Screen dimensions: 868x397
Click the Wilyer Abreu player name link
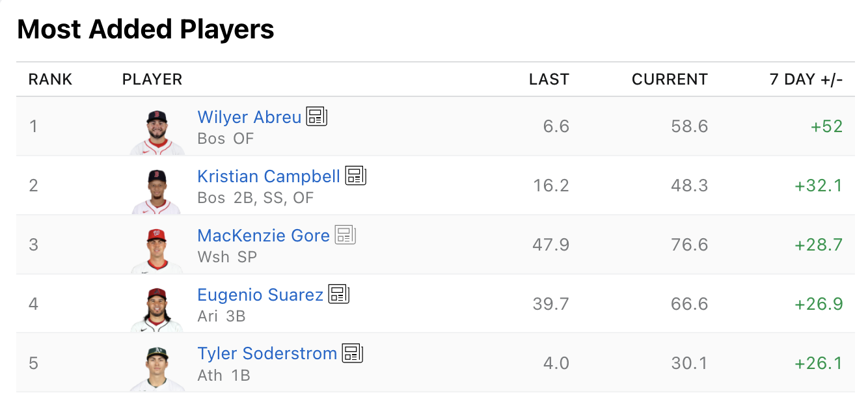(249, 117)
